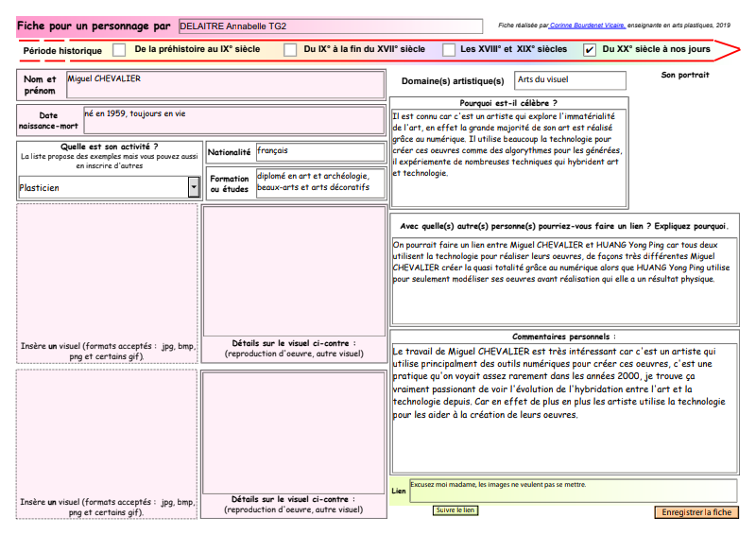Click the birth-death date field
The image size is (756, 535).
pos(233,120)
